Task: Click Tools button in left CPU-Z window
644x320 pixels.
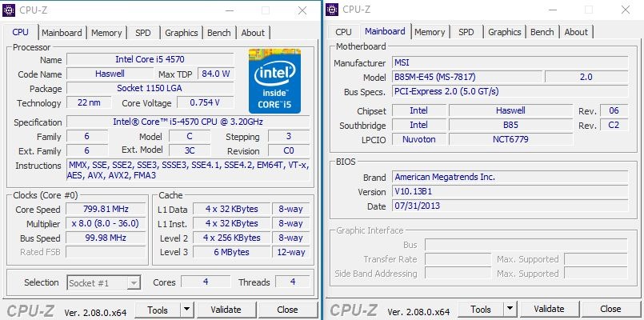Action: [x=158, y=310]
